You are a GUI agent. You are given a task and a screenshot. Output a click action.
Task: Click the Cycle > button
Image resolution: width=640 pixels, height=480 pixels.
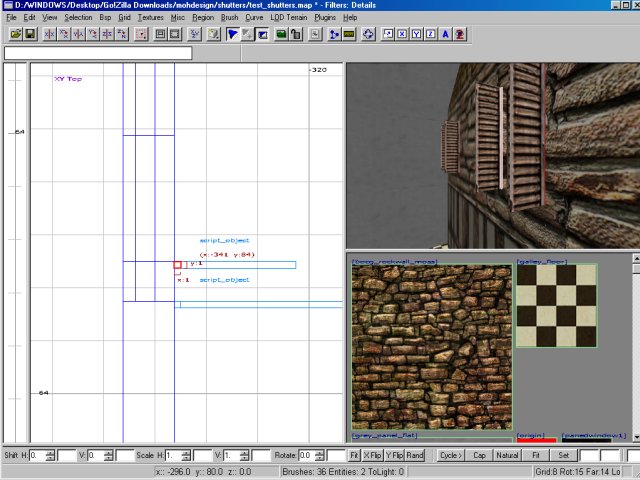[450, 455]
